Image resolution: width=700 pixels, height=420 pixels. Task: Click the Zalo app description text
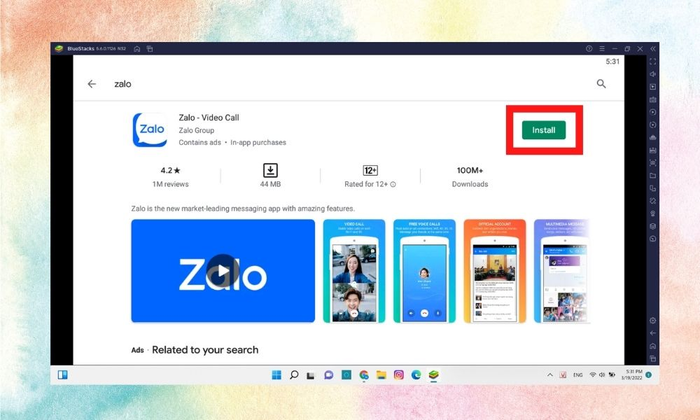tap(243, 208)
